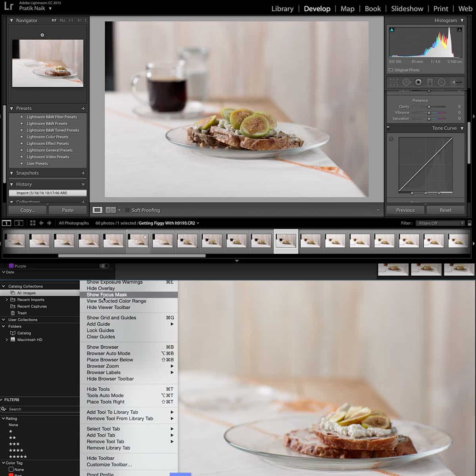This screenshot has height=476, width=476.
Task: Select the Crop Overlay tool
Action: point(394,82)
